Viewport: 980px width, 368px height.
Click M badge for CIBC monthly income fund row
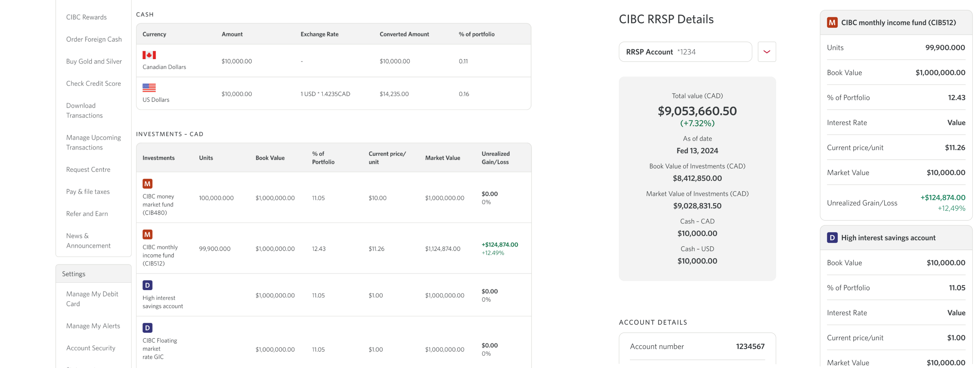pyautogui.click(x=148, y=235)
